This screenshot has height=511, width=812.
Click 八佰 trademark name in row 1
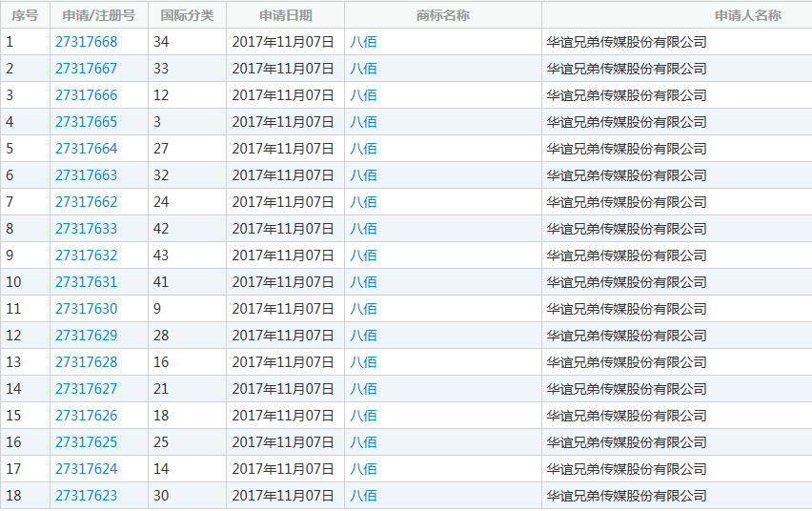point(363,42)
